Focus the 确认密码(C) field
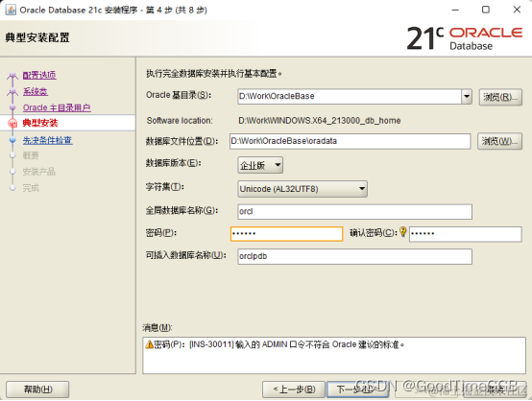Image resolution: width=532 pixels, height=401 pixels. point(465,234)
